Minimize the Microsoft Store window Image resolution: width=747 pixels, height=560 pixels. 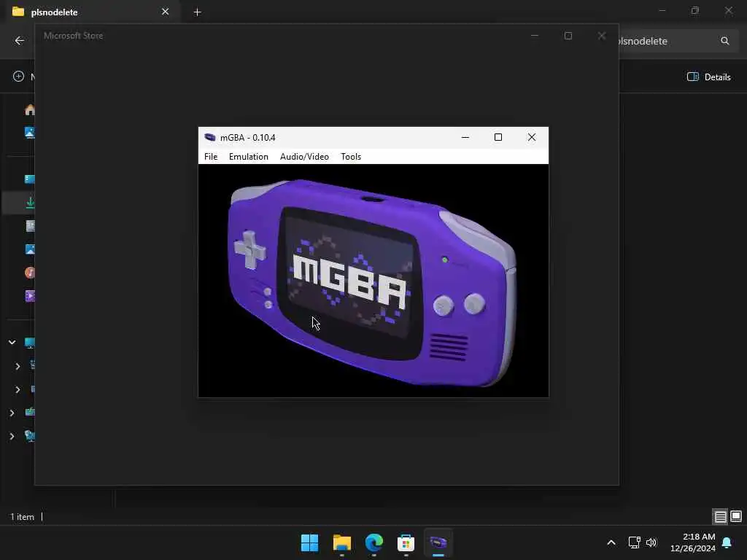point(535,36)
